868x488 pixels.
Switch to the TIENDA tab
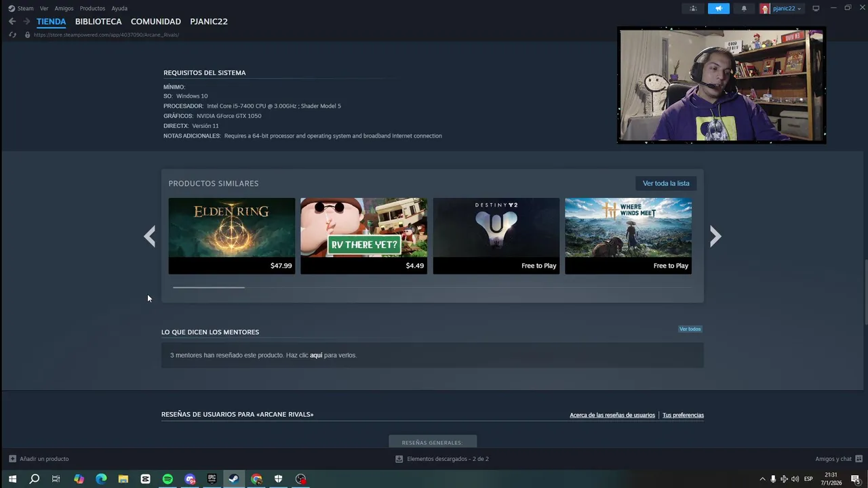52,22
